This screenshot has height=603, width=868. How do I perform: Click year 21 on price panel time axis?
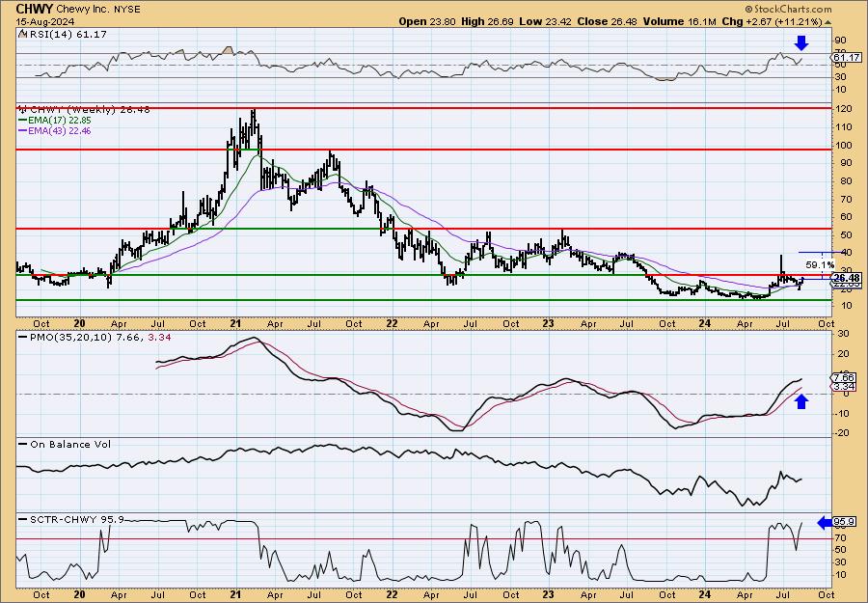pyautogui.click(x=236, y=323)
